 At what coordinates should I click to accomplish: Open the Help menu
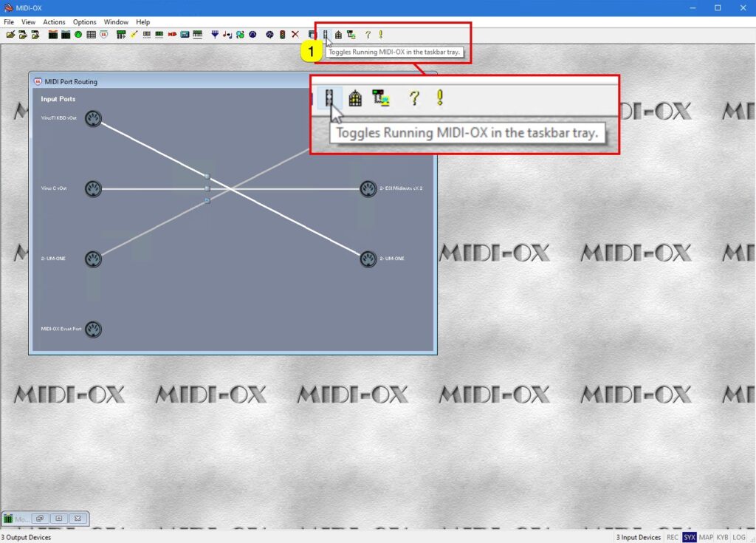point(142,21)
